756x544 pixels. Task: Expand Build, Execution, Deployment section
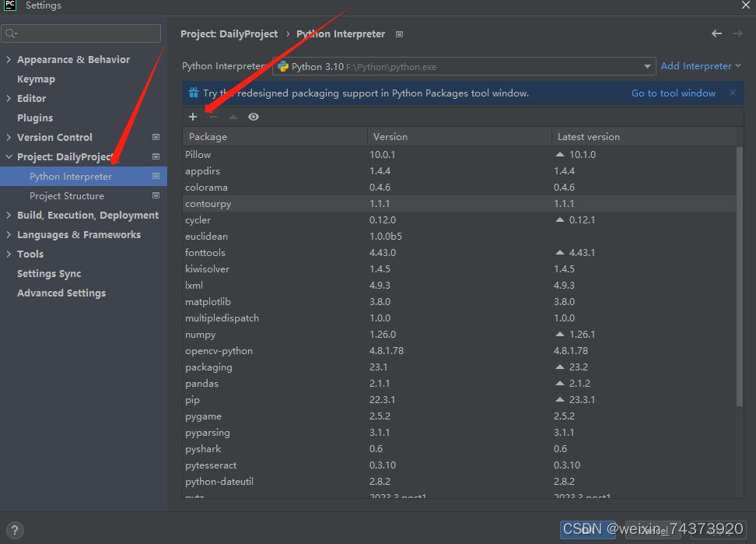(x=9, y=215)
